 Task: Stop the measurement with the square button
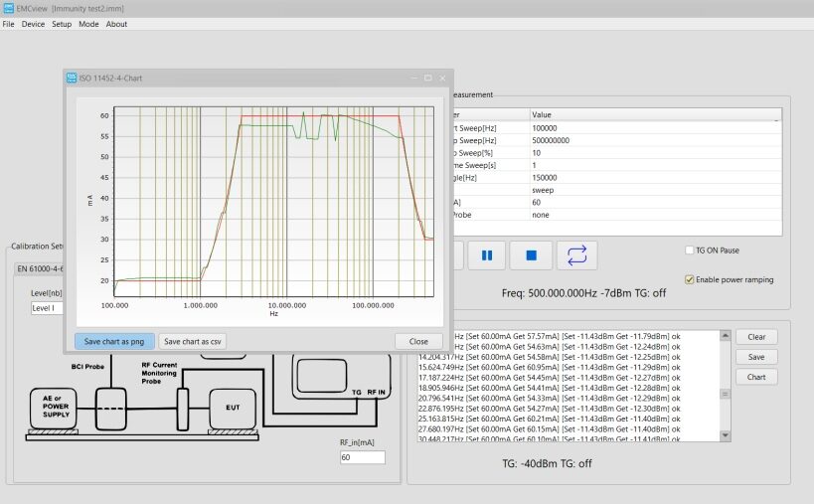[x=531, y=255]
